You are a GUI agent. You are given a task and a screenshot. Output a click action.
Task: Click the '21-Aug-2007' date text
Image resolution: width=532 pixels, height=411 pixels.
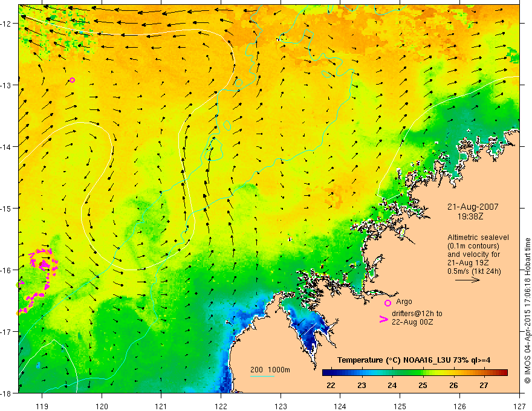click(473, 207)
